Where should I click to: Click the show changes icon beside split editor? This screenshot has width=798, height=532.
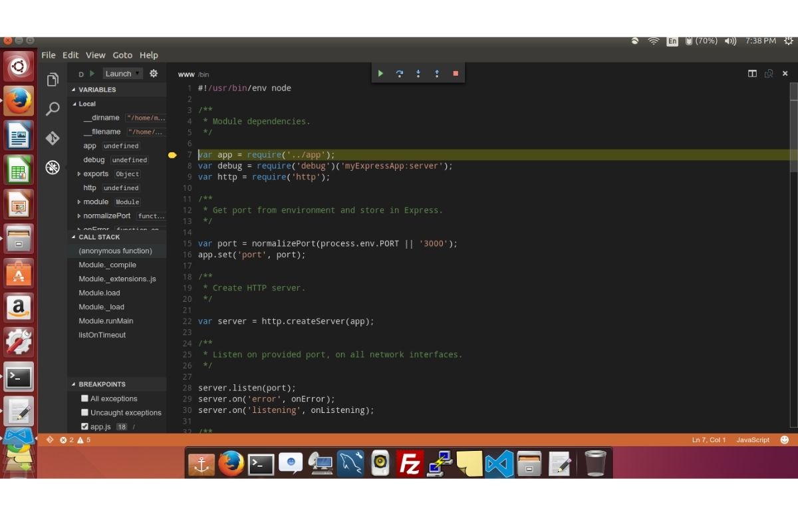[x=769, y=74]
